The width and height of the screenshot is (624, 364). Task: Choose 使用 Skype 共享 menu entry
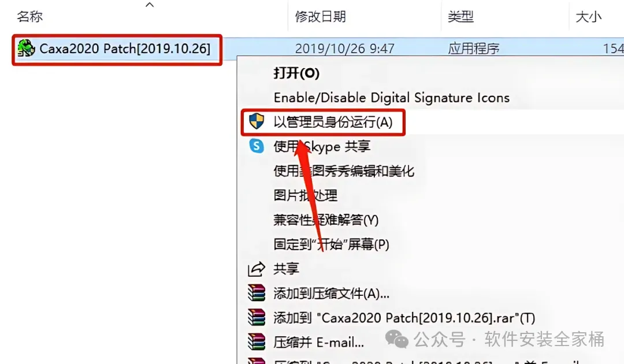pyautogui.click(x=322, y=146)
